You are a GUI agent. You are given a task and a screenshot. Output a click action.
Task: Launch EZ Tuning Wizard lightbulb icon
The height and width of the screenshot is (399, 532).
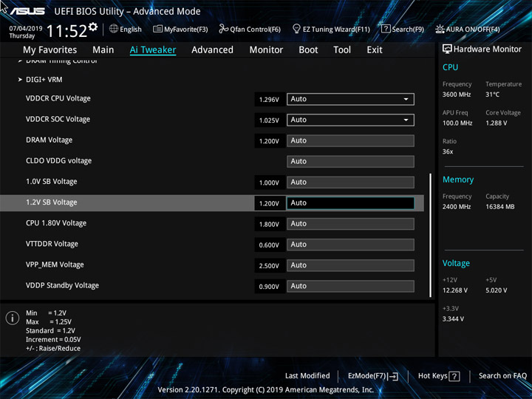coord(296,29)
